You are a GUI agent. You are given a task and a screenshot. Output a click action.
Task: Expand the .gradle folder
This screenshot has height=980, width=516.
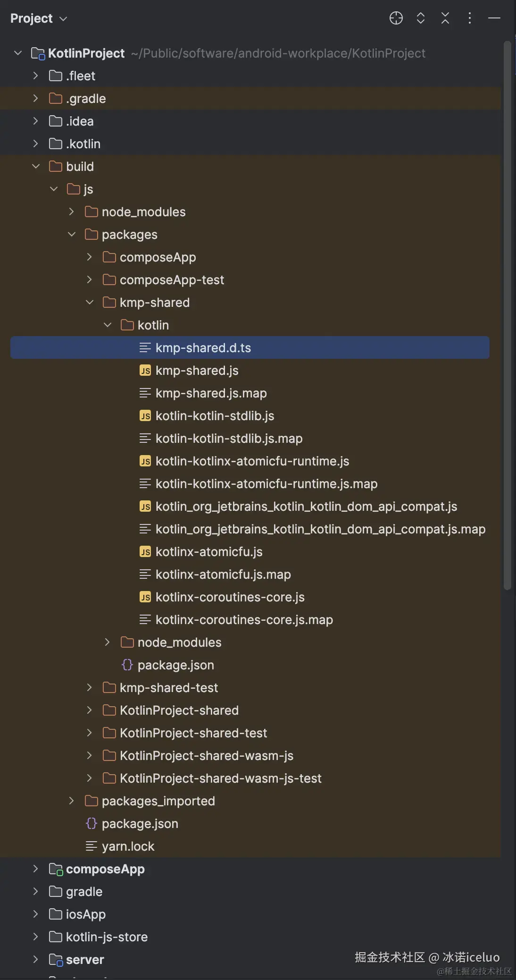tap(36, 99)
